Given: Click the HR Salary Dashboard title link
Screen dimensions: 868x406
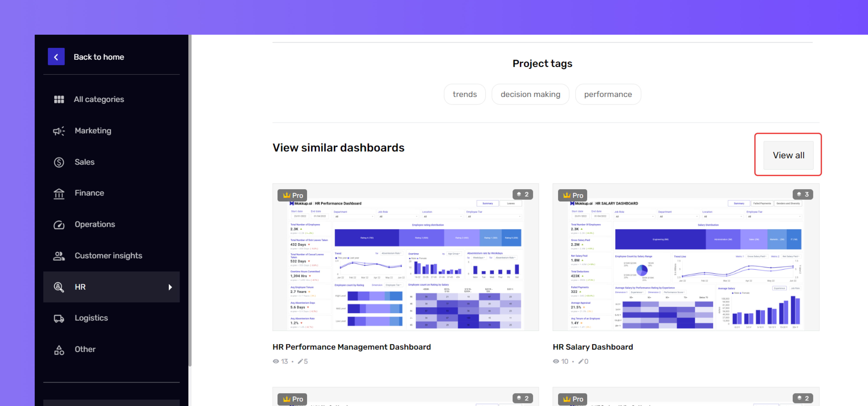Looking at the screenshot, I should [593, 347].
